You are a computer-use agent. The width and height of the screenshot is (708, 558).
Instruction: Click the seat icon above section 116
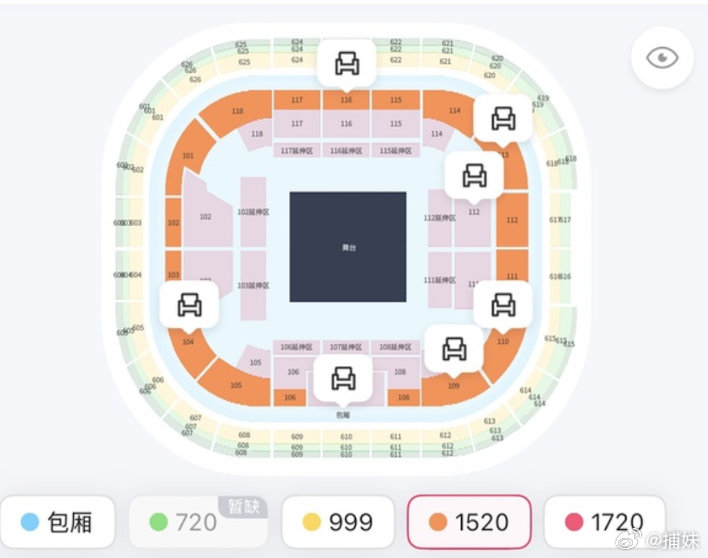[x=347, y=63]
